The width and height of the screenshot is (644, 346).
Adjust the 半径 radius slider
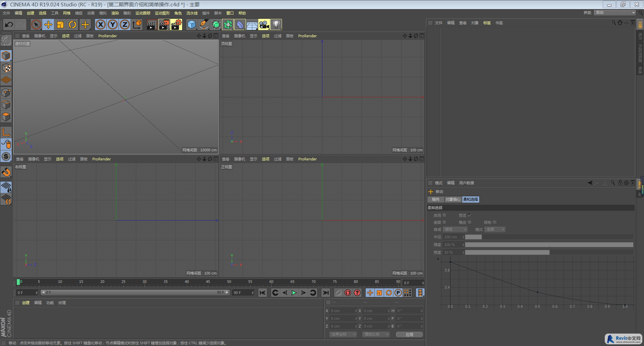[x=549, y=237]
